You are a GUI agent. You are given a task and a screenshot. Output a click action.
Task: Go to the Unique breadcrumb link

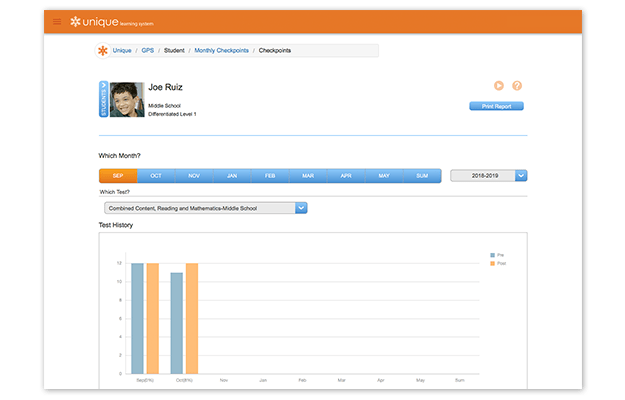pyautogui.click(x=122, y=51)
